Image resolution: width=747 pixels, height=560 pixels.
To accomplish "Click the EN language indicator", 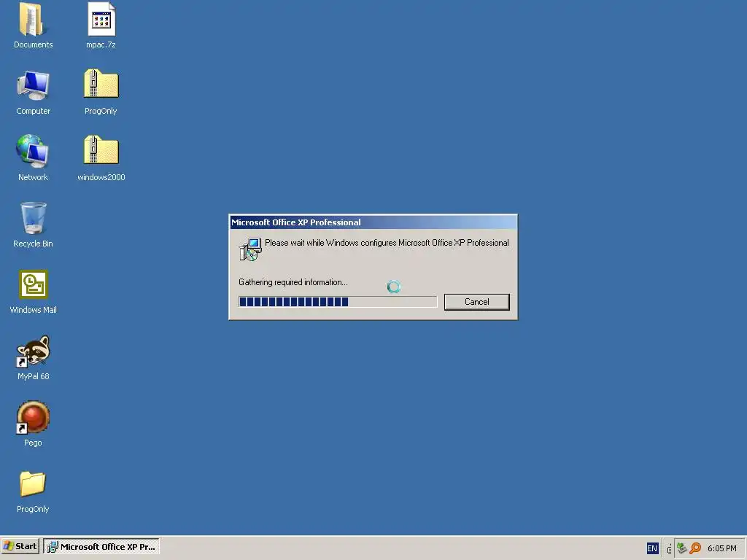I will tap(652, 548).
